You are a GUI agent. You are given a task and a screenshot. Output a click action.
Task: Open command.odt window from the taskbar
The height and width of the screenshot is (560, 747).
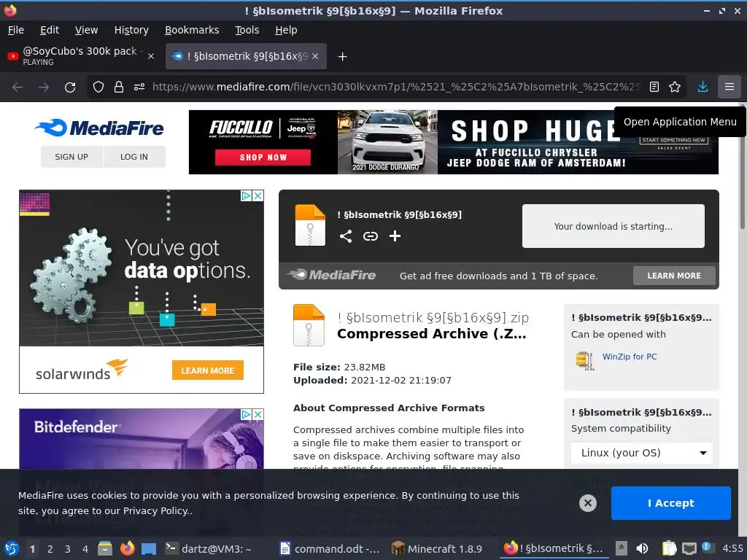pos(330,549)
